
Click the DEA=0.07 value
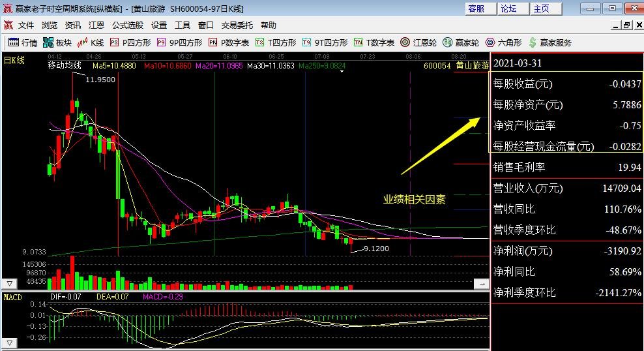(x=113, y=297)
